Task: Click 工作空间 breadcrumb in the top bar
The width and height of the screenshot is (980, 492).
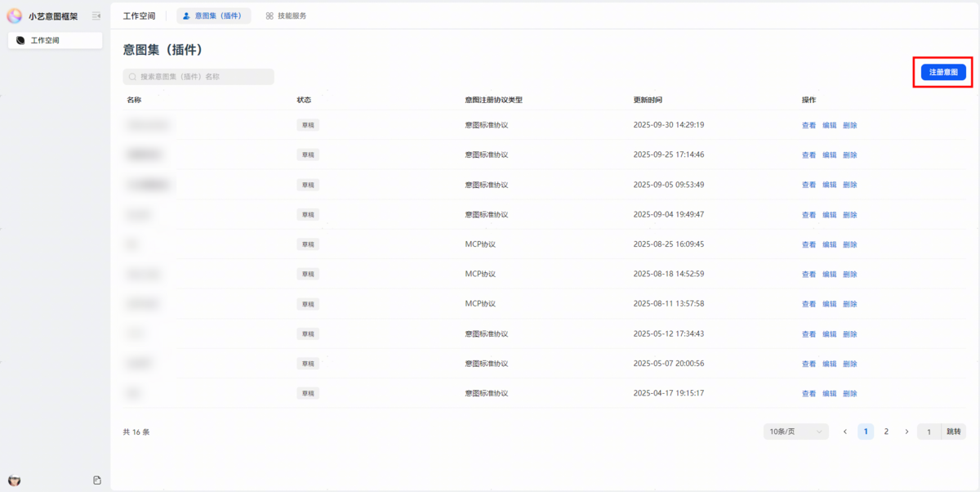Action: (x=139, y=16)
